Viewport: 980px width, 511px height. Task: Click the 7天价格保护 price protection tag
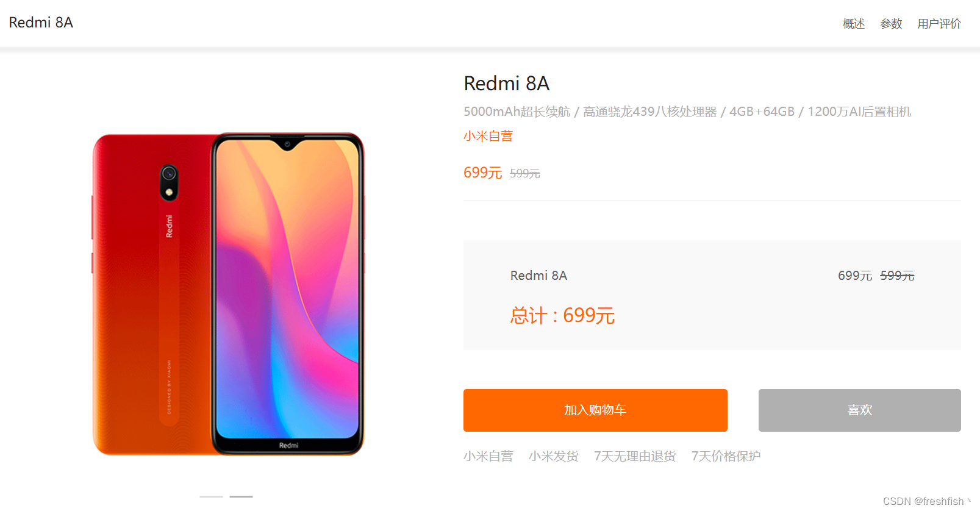(x=726, y=456)
